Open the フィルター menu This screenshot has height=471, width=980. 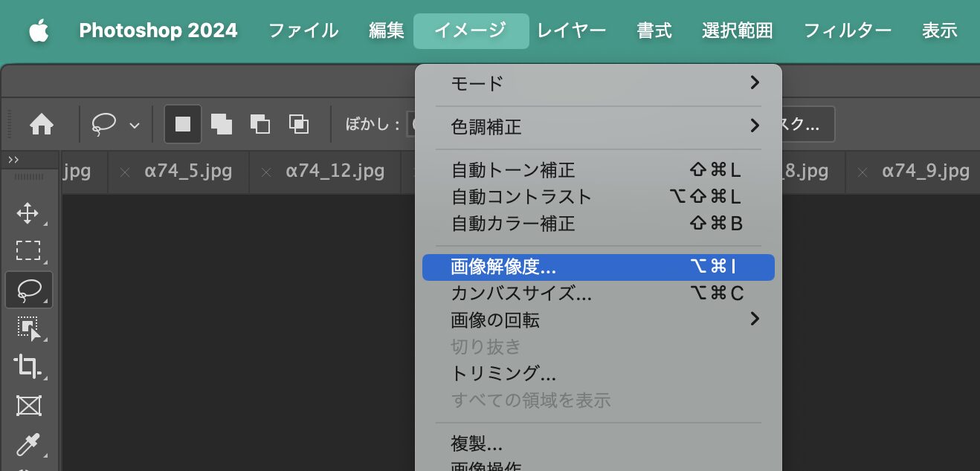[848, 30]
